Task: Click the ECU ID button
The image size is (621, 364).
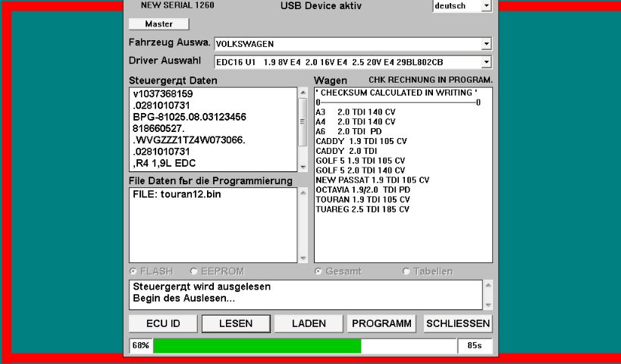Action: pos(163,324)
